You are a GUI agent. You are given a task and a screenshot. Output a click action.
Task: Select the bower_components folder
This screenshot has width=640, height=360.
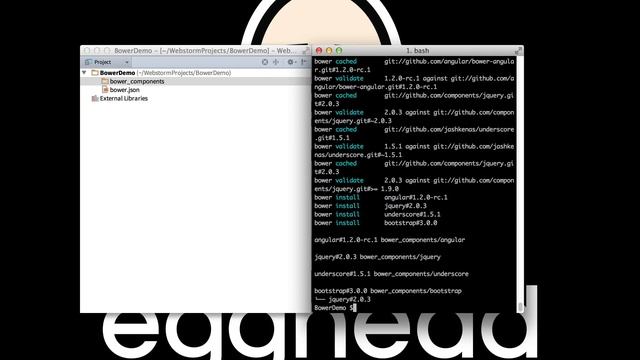[137, 81]
